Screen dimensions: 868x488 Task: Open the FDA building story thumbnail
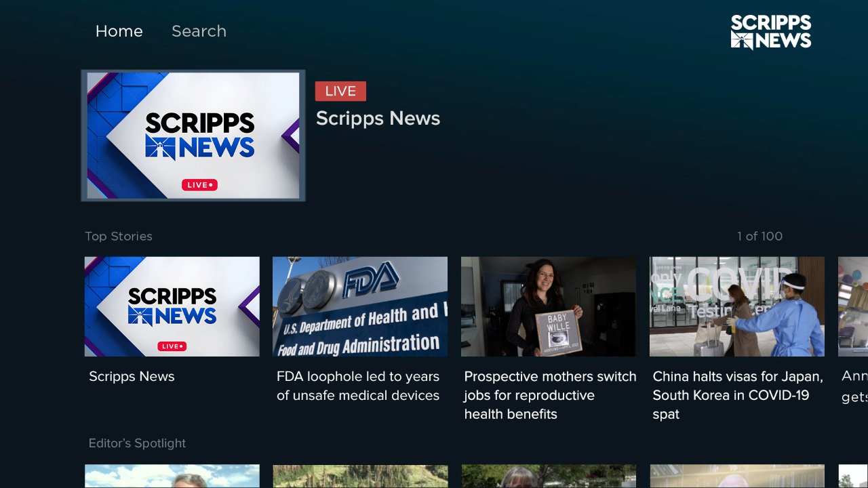[360, 306]
